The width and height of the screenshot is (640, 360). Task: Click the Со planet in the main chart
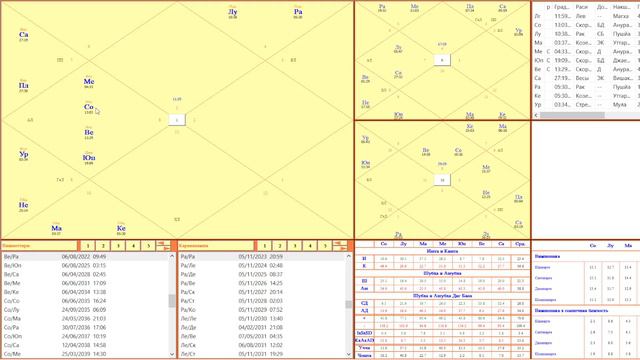tap(89, 107)
